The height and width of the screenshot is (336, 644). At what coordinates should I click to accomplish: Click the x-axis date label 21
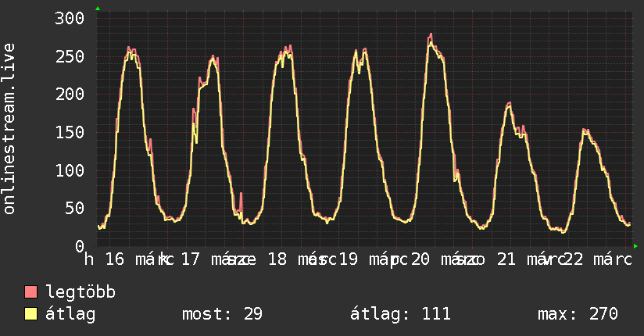click(x=506, y=259)
